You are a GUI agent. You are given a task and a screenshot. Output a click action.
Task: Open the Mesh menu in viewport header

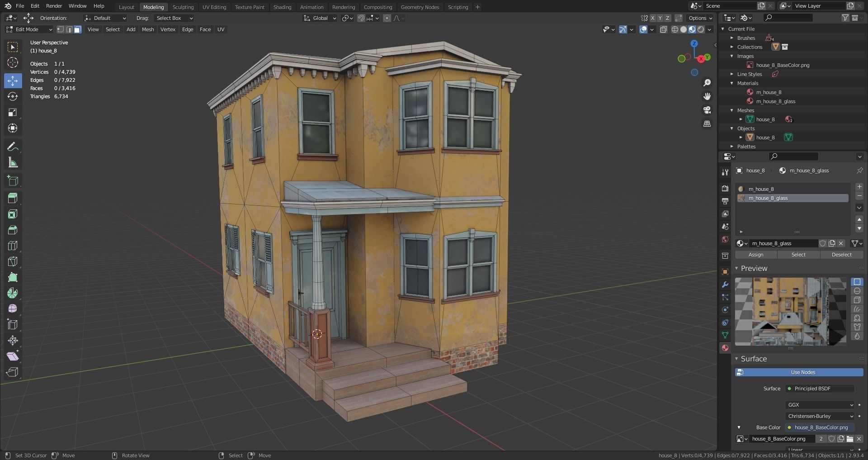[x=148, y=29]
